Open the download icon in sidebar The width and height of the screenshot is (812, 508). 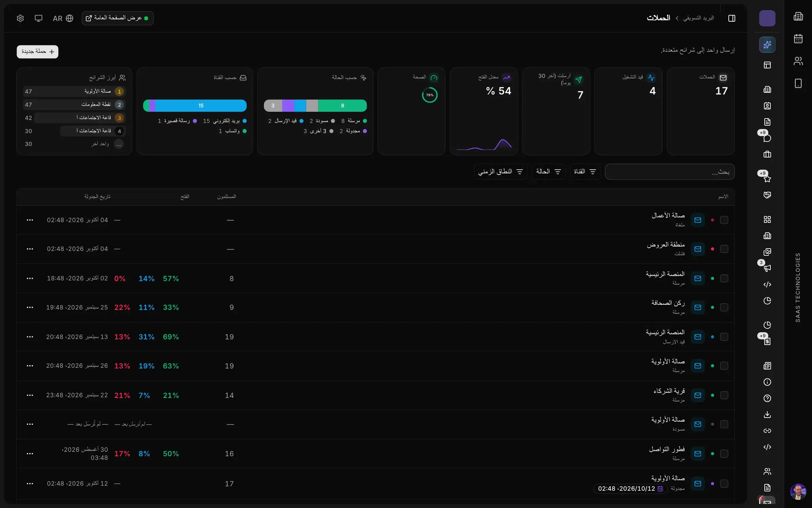[767, 415]
